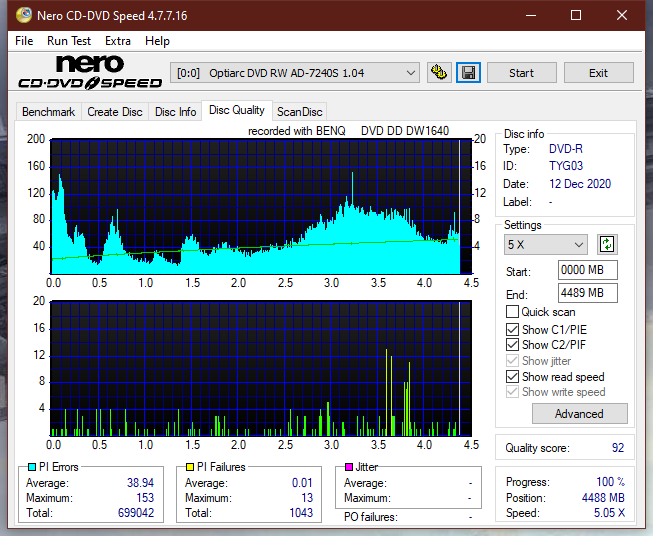Click the drive options icon
The width and height of the screenshot is (653, 536).
pos(439,73)
